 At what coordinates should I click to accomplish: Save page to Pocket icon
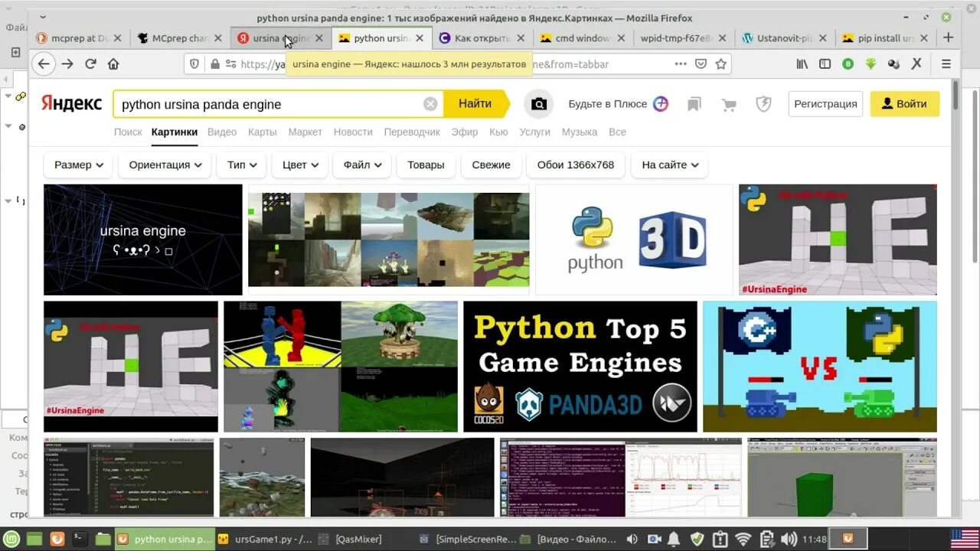[x=701, y=64]
